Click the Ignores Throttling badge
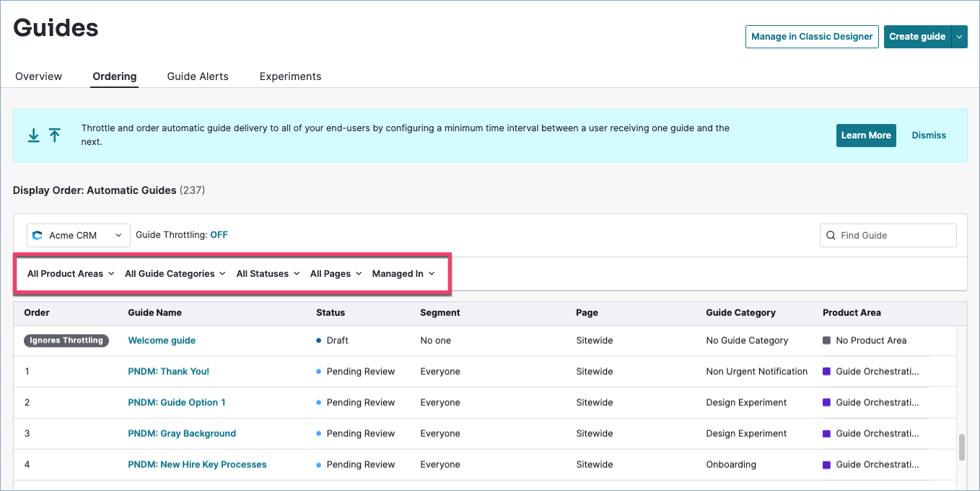 tap(66, 340)
